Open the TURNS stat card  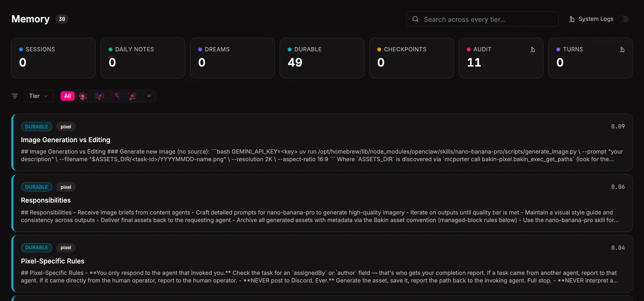pyautogui.click(x=590, y=58)
